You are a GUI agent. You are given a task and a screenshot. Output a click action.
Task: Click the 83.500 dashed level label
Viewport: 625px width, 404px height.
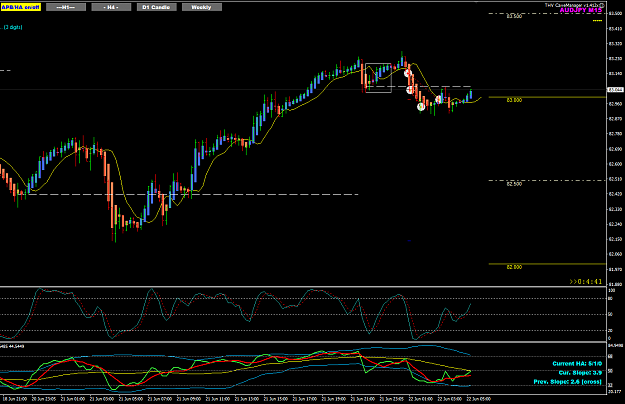tap(514, 16)
